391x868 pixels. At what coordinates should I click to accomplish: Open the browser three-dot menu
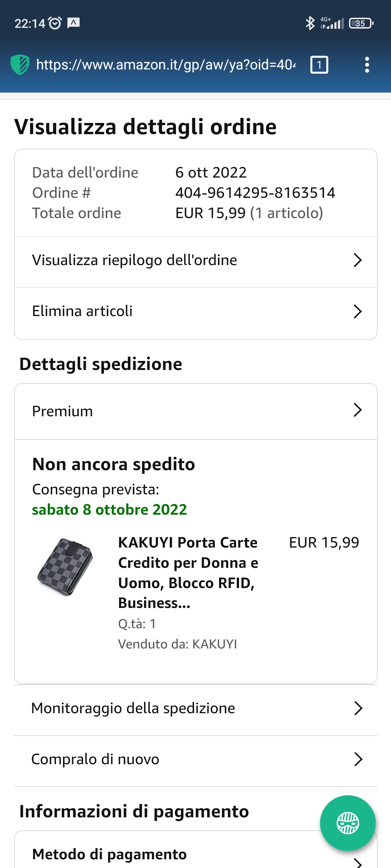point(367,65)
